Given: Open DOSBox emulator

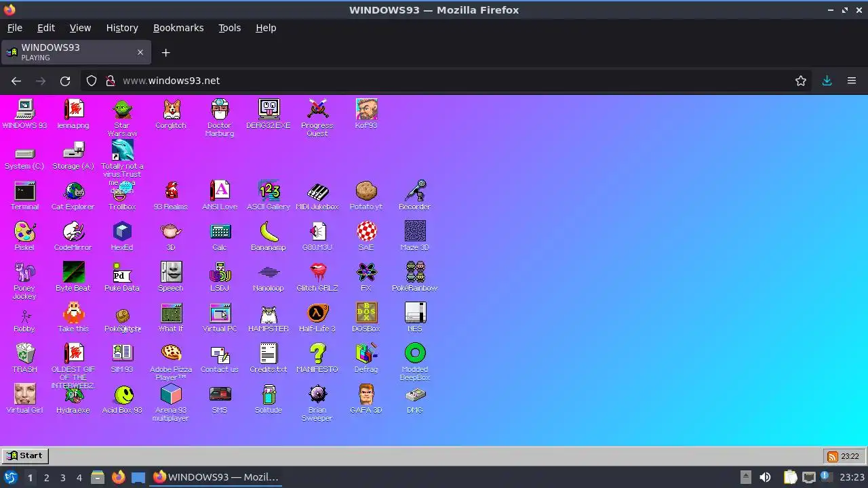Looking at the screenshot, I should (366, 317).
